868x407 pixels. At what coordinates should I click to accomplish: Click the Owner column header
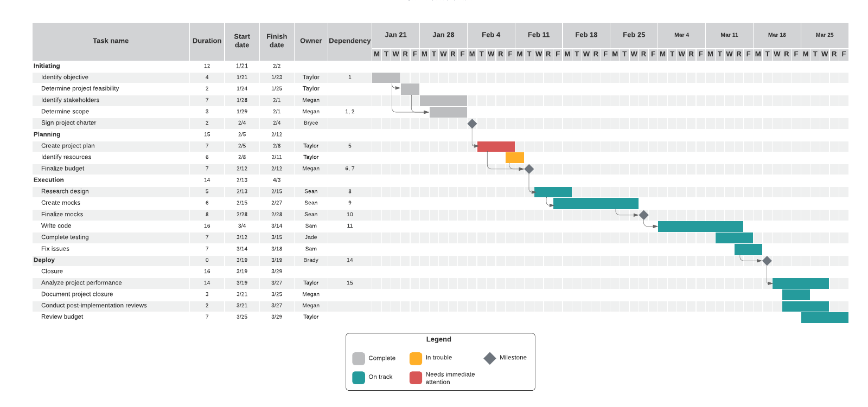(x=311, y=41)
